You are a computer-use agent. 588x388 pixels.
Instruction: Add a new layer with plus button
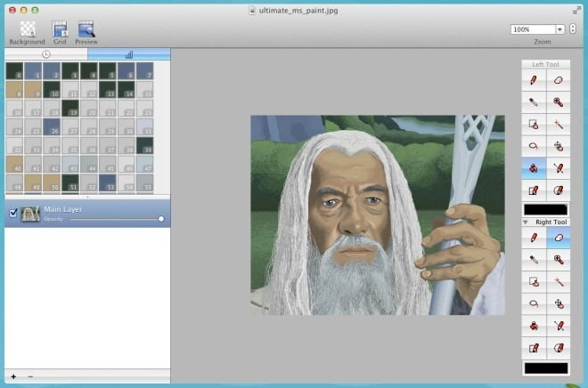click(x=13, y=376)
